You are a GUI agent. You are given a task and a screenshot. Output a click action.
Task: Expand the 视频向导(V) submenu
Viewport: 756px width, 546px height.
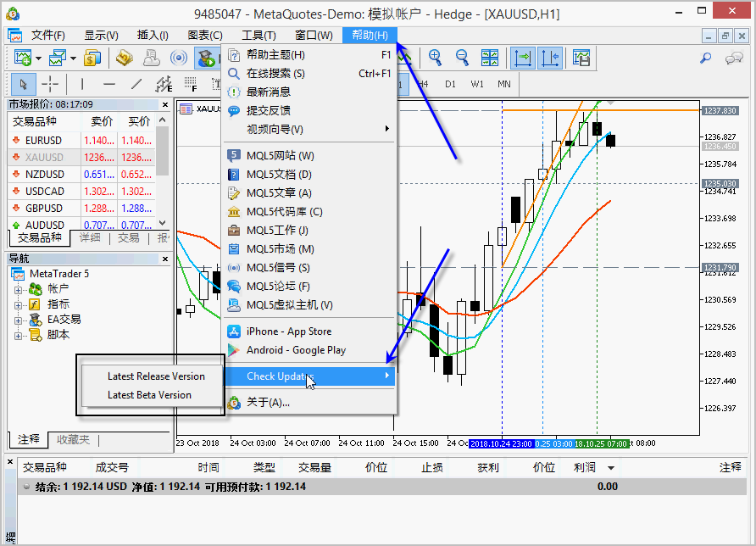pos(309,129)
